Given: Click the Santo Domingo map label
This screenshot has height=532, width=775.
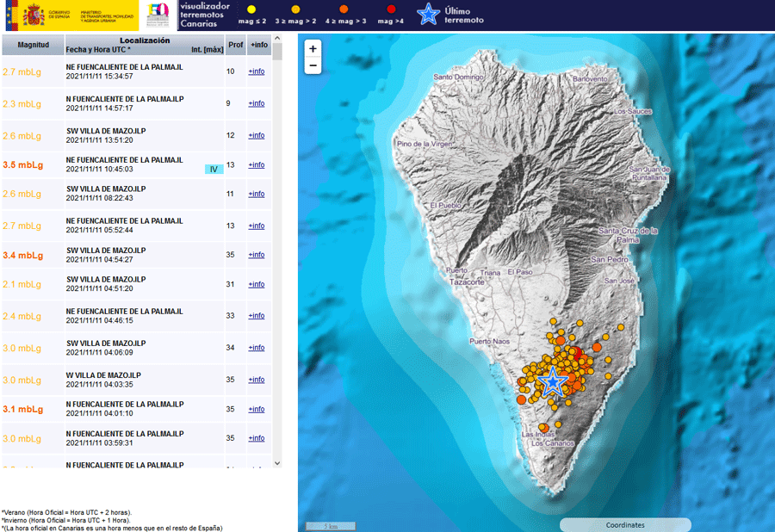Looking at the screenshot, I should [458, 77].
